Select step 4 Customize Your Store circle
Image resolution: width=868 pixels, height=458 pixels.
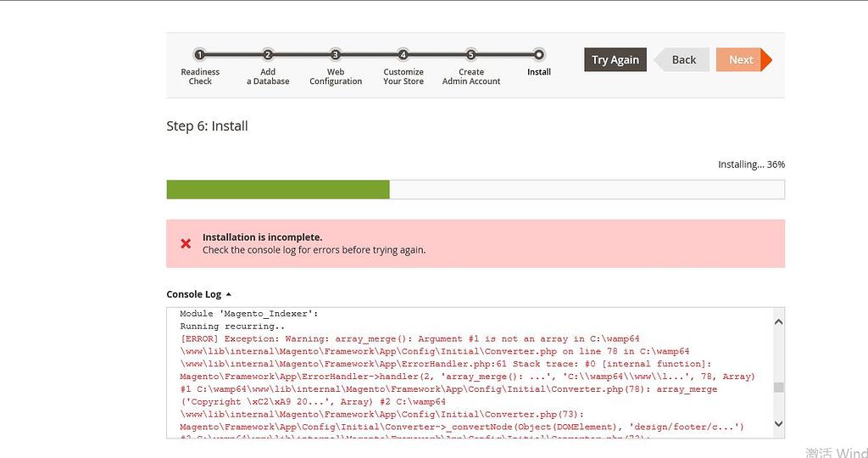[x=403, y=55]
